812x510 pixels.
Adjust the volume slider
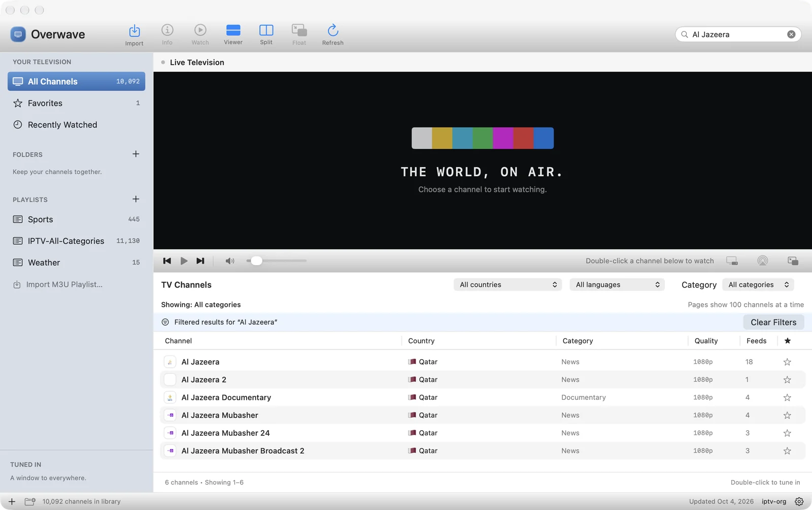[277, 261]
